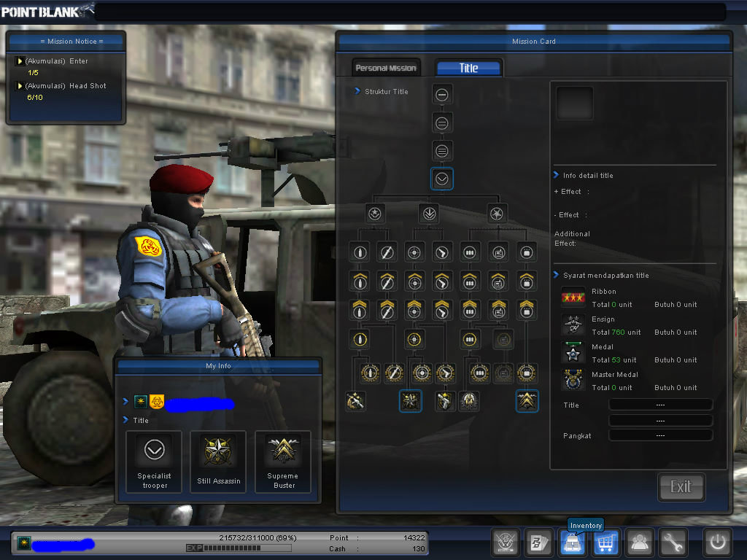The width and height of the screenshot is (747, 560).
Task: Select plain bullet title icon without chevrons
Action: 360,252
